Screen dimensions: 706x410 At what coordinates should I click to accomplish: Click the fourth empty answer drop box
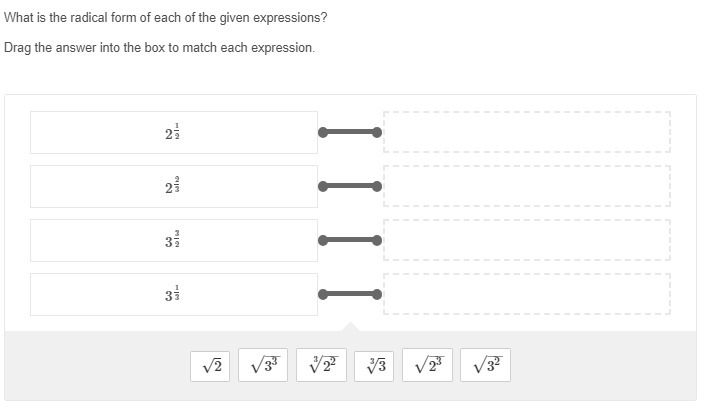[x=526, y=294]
